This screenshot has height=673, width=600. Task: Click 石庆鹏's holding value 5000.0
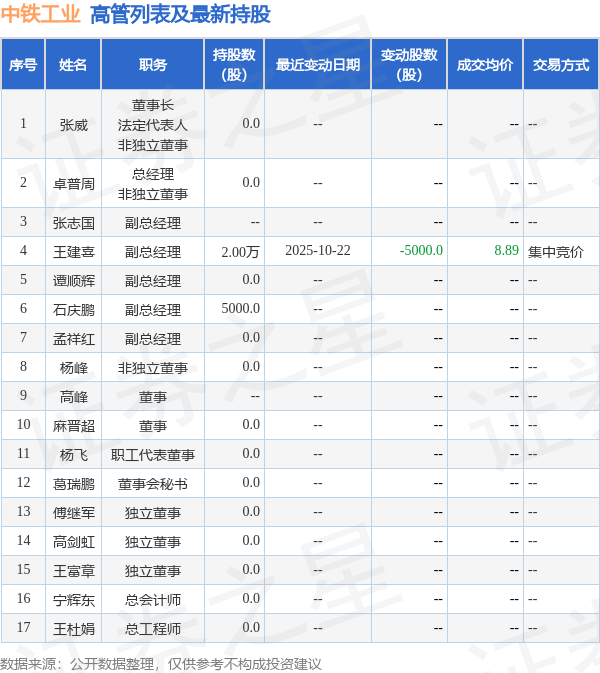(x=240, y=309)
